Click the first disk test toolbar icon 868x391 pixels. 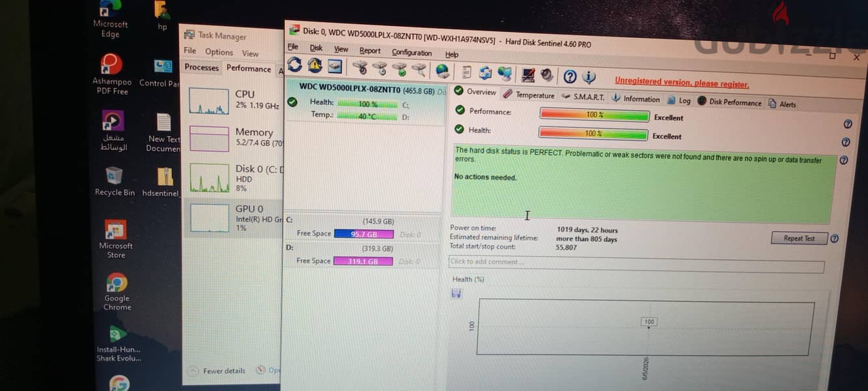360,67
